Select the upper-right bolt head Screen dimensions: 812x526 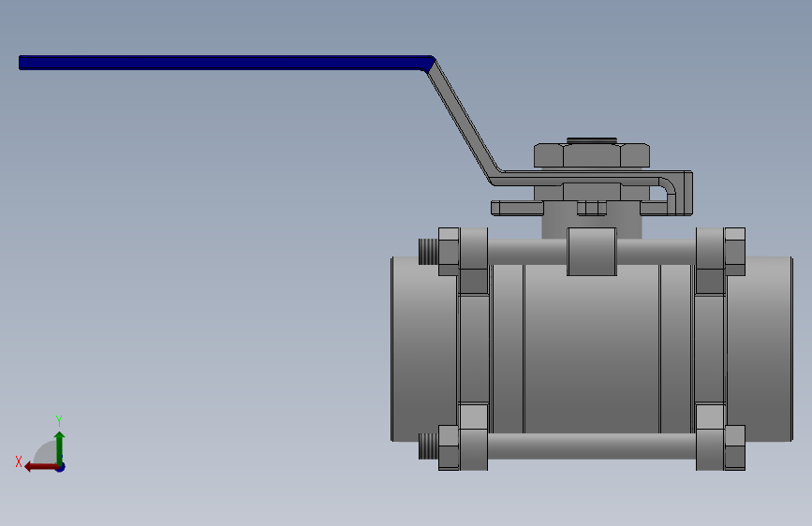pos(735,252)
